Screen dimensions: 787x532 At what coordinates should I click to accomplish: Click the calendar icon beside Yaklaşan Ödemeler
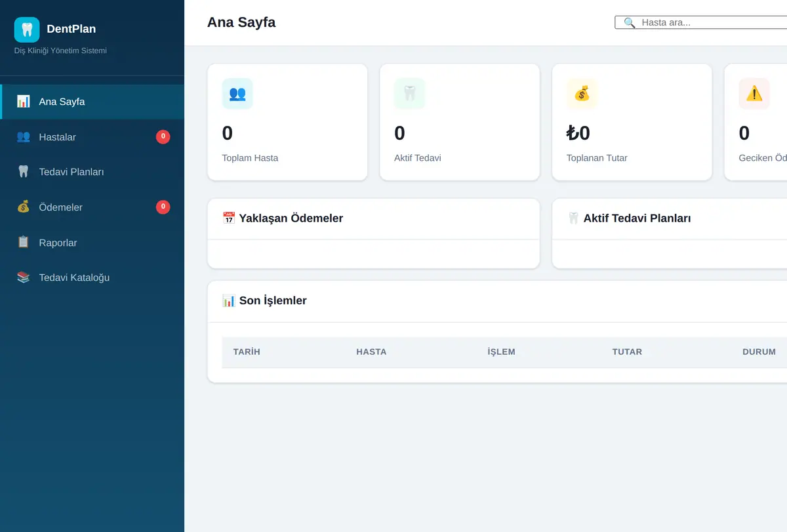(x=229, y=218)
